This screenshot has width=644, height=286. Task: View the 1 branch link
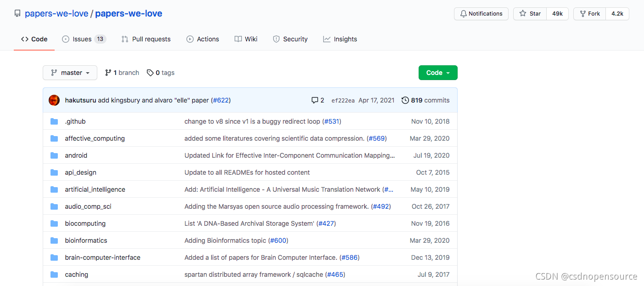point(122,73)
